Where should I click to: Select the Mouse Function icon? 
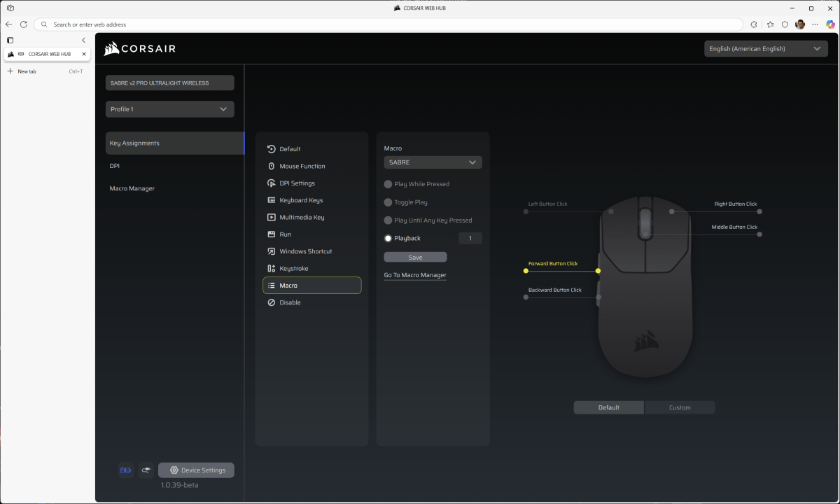pyautogui.click(x=272, y=166)
